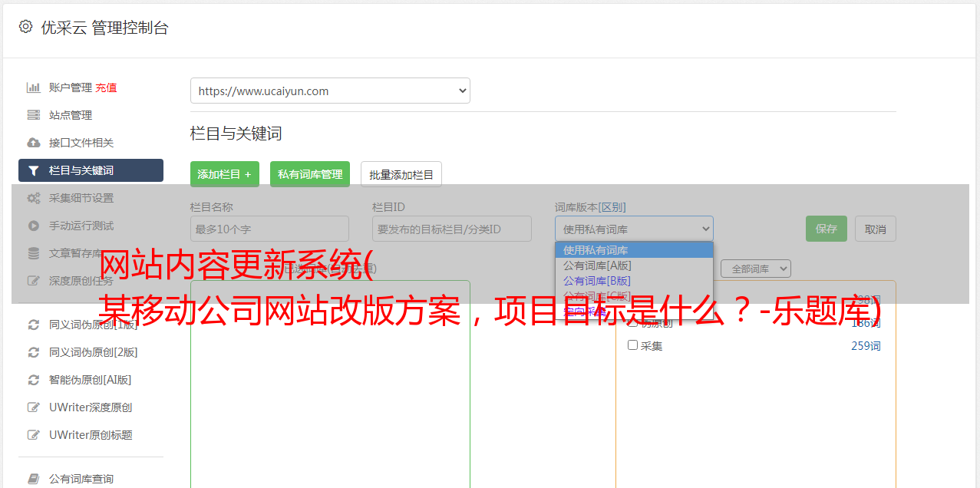The image size is (980, 488).
Task: Open 采集细节设置 in the sidebar
Action: tap(81, 198)
